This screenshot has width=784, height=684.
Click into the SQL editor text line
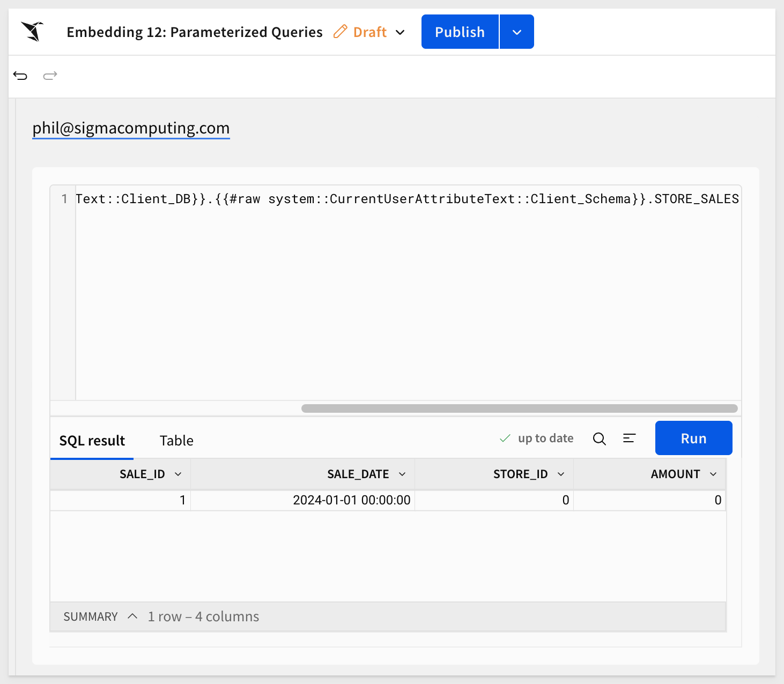tap(408, 199)
